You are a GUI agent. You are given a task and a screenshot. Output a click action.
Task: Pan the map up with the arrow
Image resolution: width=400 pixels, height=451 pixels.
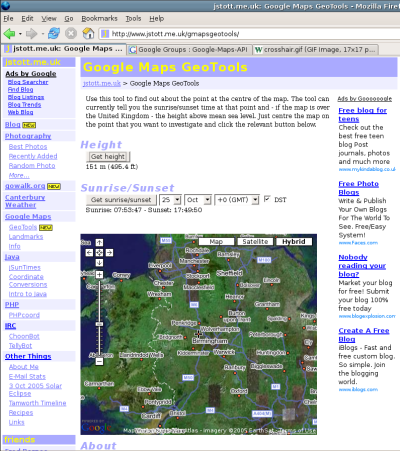99,243
